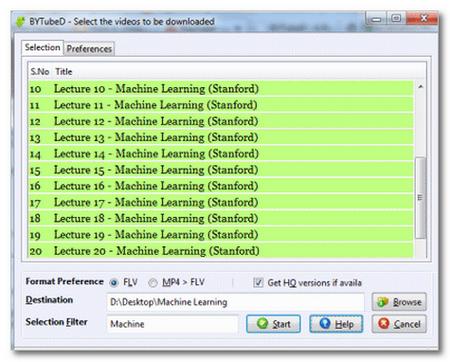Toggle Get HQ versions checkbox
The image size is (450, 362).
coord(258,283)
